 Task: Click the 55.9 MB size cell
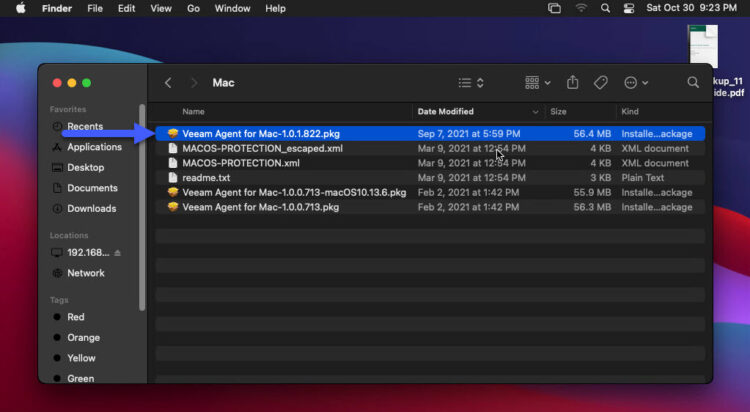[x=592, y=192]
